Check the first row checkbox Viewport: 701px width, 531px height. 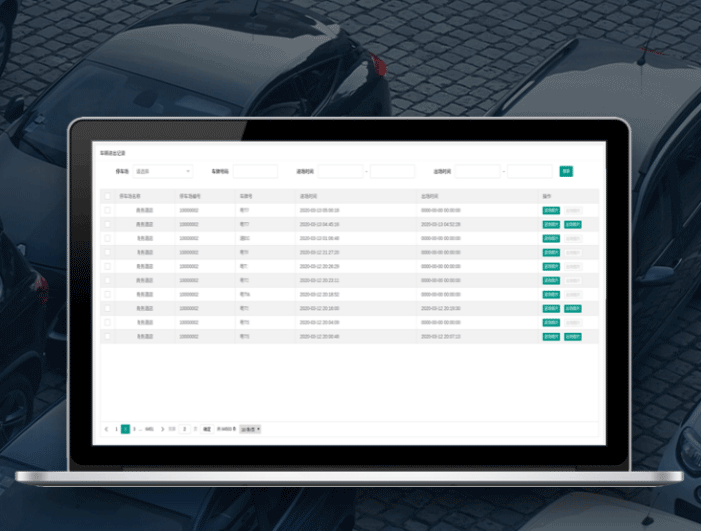(x=108, y=211)
